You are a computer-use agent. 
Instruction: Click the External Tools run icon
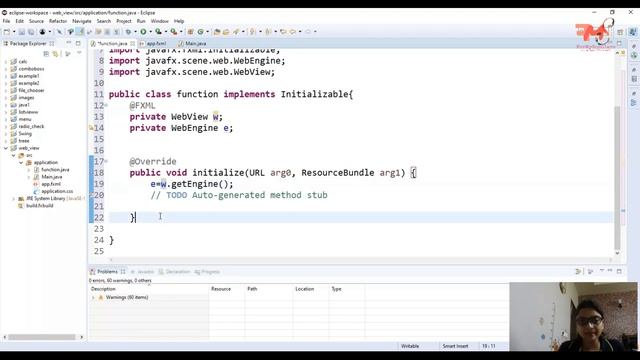174,32
